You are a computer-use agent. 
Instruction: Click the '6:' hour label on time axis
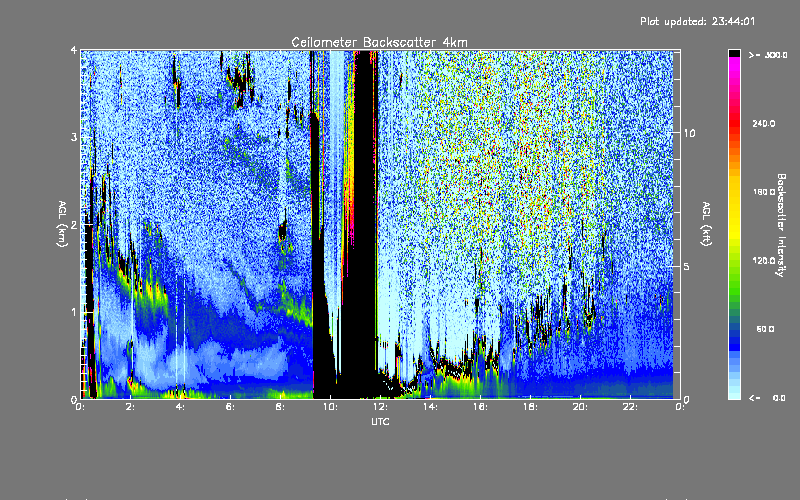tap(231, 407)
